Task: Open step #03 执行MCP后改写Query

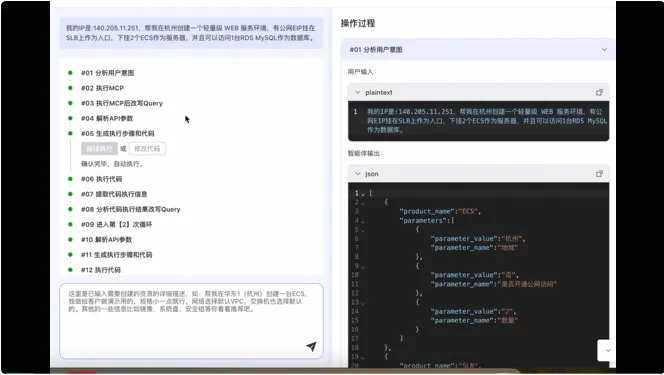Action: (122, 103)
